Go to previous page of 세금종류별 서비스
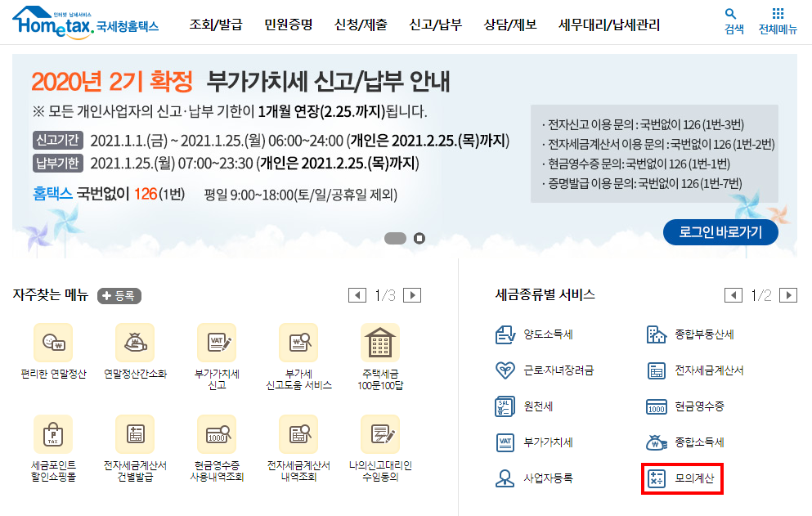Image resolution: width=812 pixels, height=516 pixels. [x=733, y=295]
